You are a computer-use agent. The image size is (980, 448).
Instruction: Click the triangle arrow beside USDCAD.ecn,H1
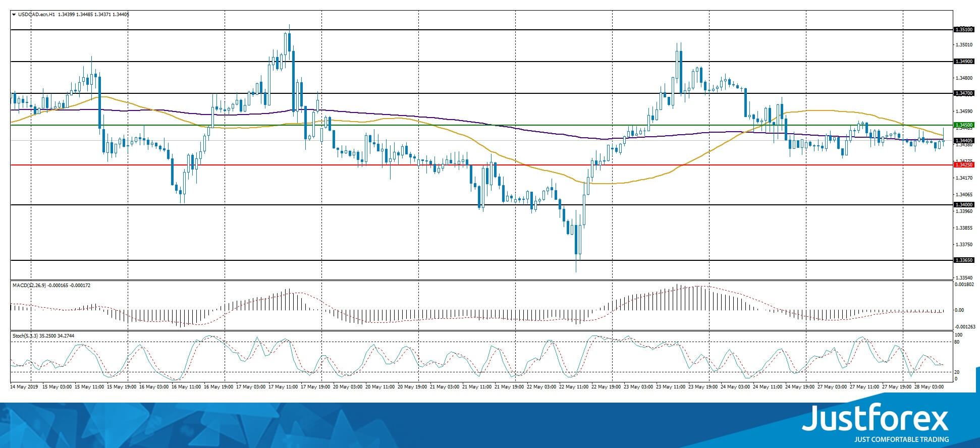(14, 15)
